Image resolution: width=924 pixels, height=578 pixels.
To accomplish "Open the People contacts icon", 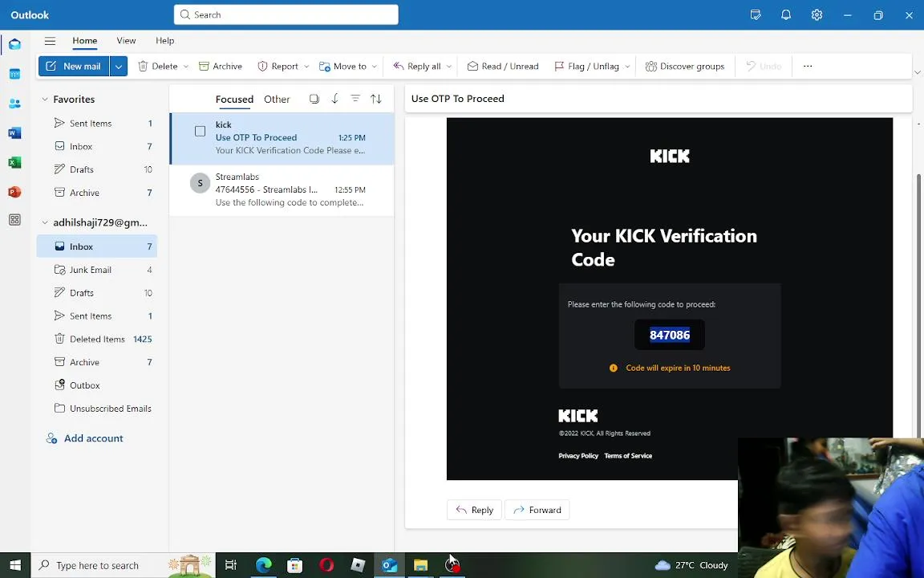I will [x=14, y=104].
